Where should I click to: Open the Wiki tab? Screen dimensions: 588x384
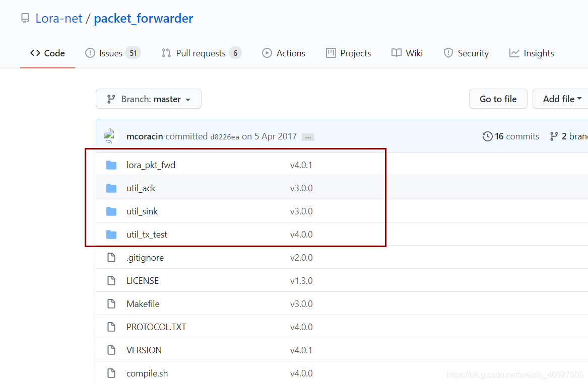point(407,53)
